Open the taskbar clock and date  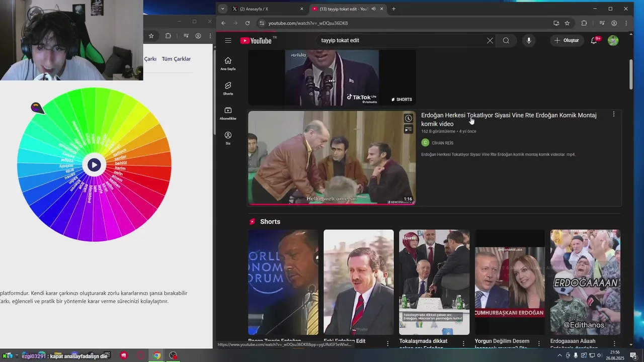[x=615, y=355]
